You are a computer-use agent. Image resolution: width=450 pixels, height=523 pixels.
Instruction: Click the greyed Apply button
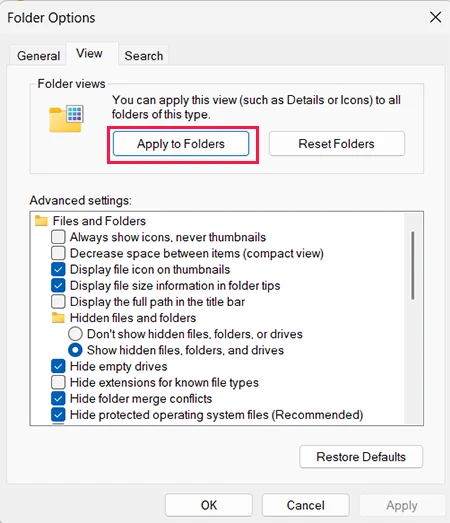(x=402, y=505)
